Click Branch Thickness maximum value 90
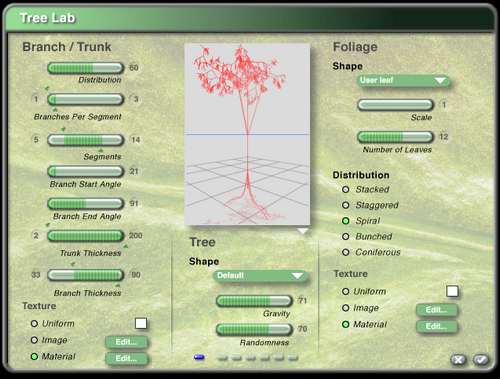This screenshot has width=500, height=379. coord(136,275)
